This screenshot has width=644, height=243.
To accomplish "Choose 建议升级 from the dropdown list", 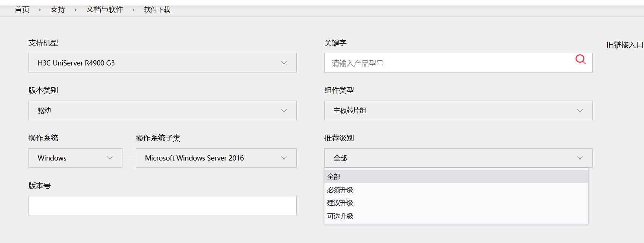I will (x=340, y=203).
